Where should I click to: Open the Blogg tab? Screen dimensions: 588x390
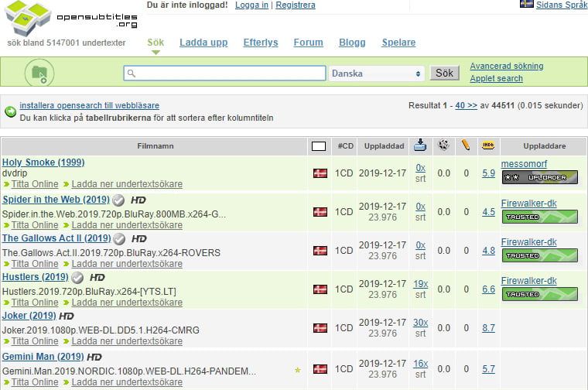tap(352, 43)
